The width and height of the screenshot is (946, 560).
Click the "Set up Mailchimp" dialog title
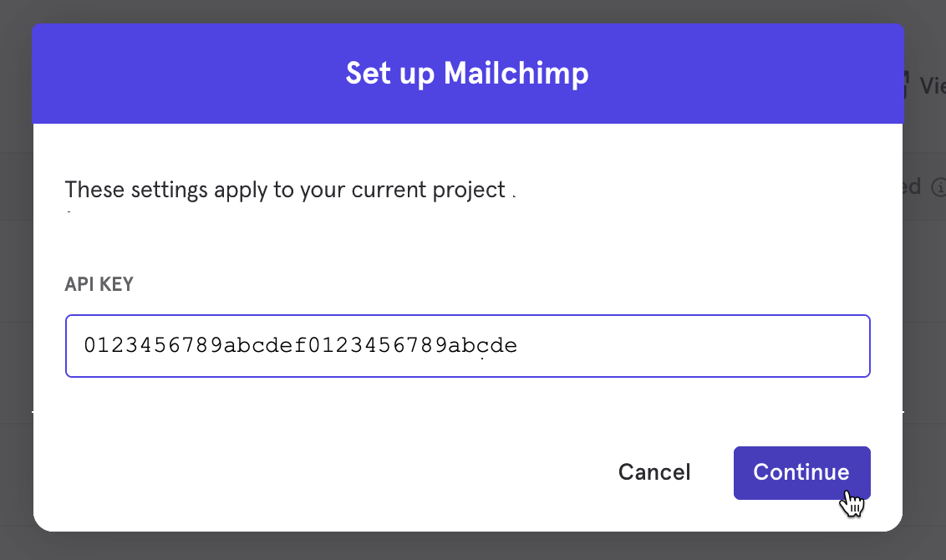click(x=467, y=74)
